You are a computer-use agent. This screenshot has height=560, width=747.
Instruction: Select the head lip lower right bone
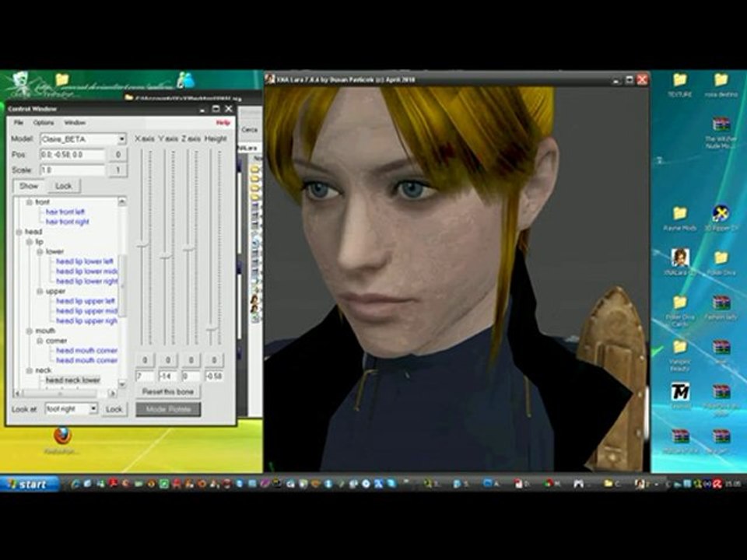pyautogui.click(x=86, y=282)
